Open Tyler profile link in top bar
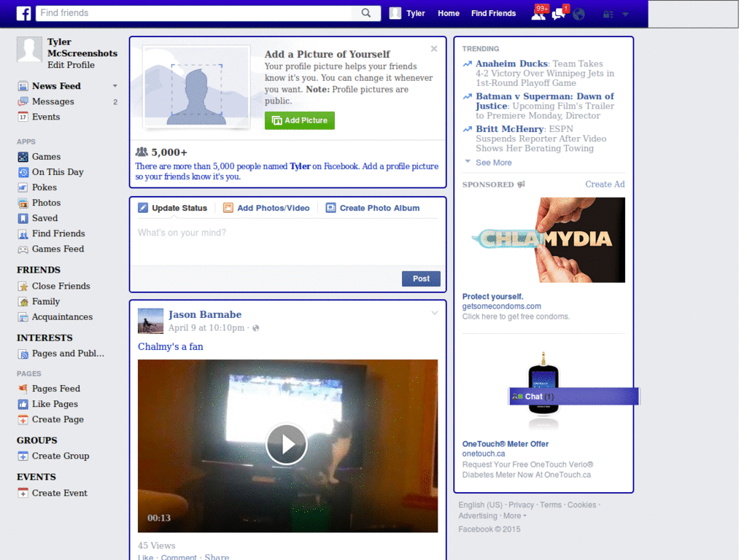 tap(415, 13)
